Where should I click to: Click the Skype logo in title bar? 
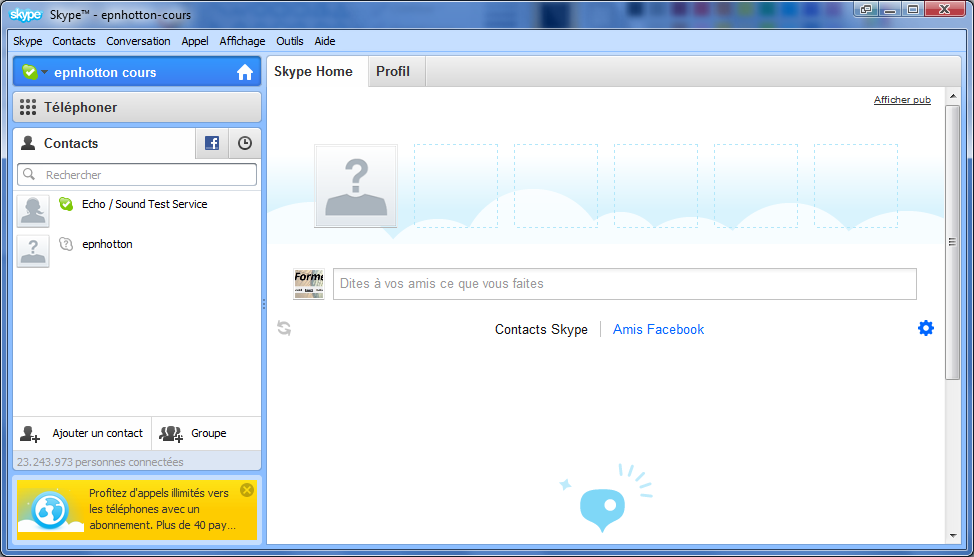pyautogui.click(x=25, y=14)
